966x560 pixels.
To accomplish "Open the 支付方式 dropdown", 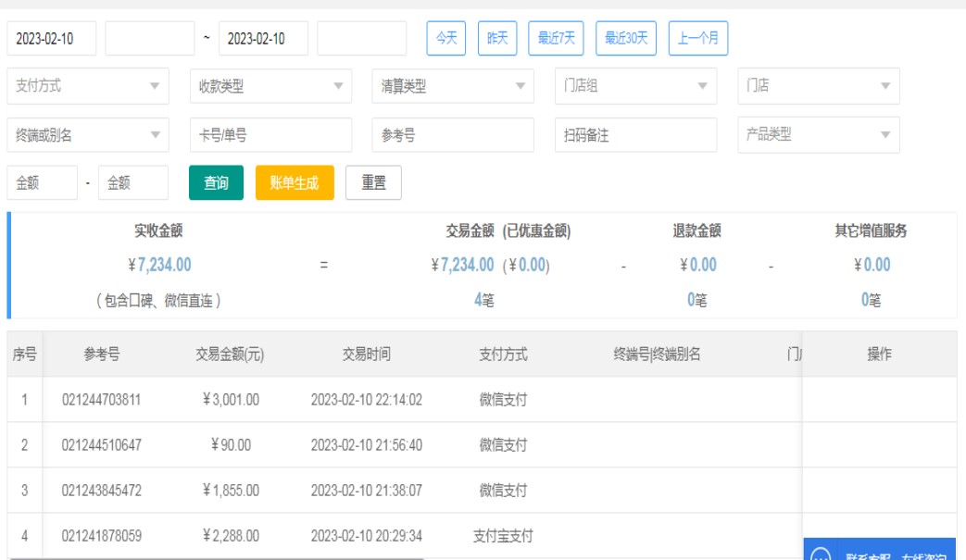I will tap(88, 86).
